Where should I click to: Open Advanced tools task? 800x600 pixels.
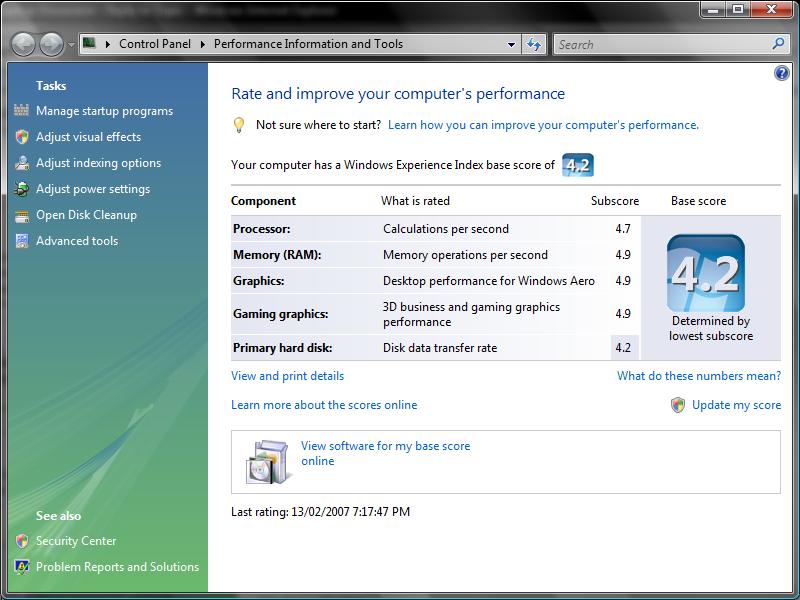[x=77, y=241]
